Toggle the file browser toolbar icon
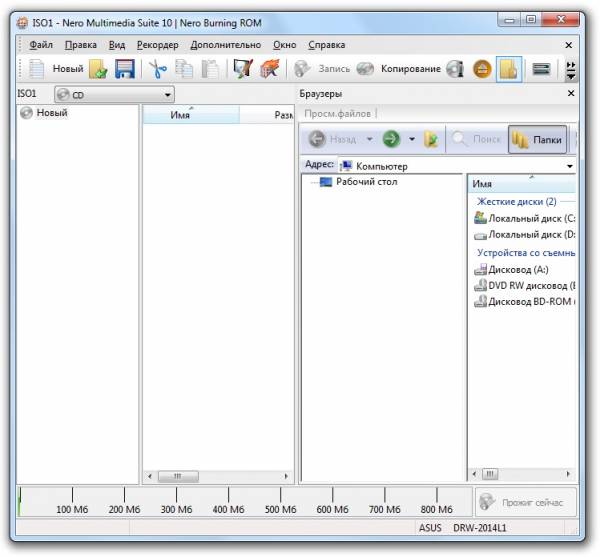 [x=509, y=69]
